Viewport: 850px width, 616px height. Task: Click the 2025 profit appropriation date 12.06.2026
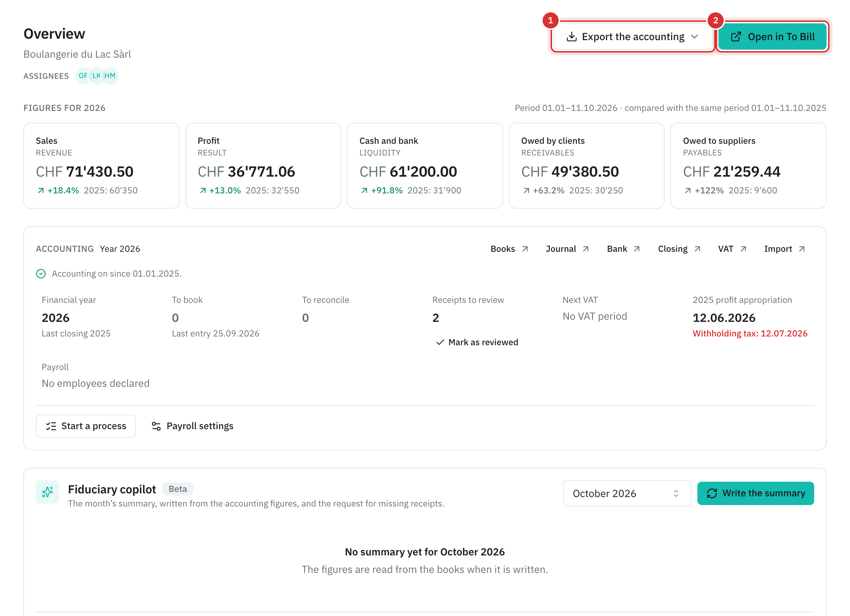[x=724, y=318]
